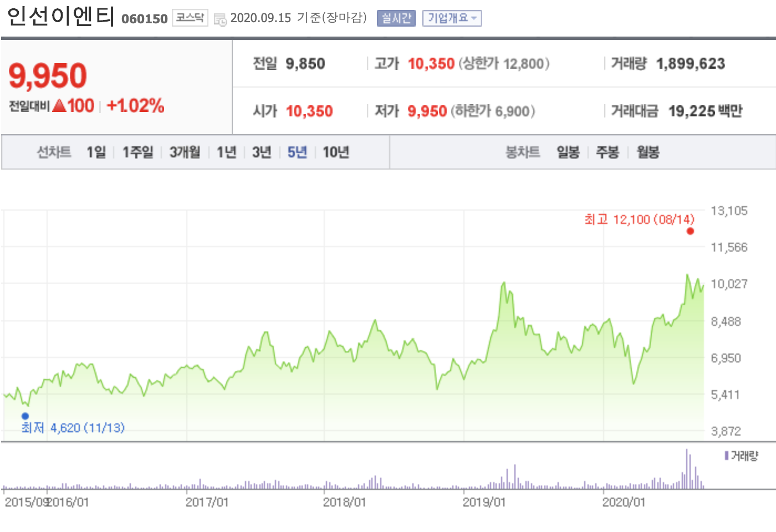
Task: Click the 2018/01 x-axis date label
Action: click(x=344, y=502)
